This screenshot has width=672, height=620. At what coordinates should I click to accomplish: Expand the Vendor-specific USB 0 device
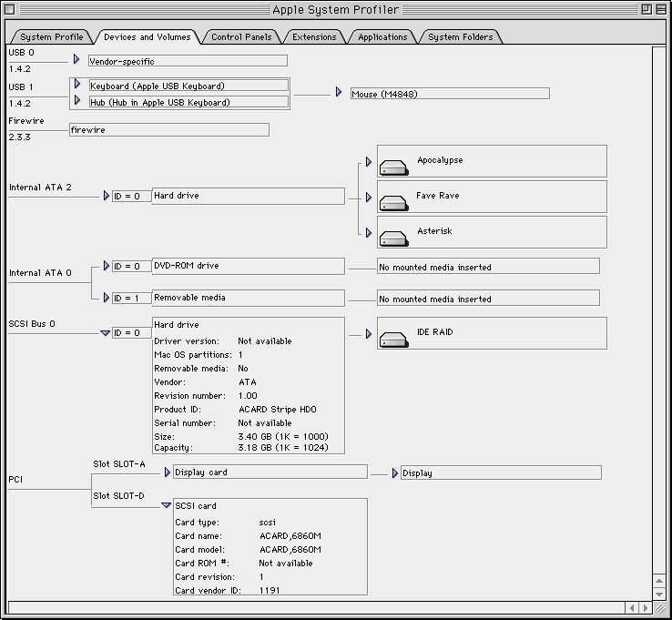point(77,60)
